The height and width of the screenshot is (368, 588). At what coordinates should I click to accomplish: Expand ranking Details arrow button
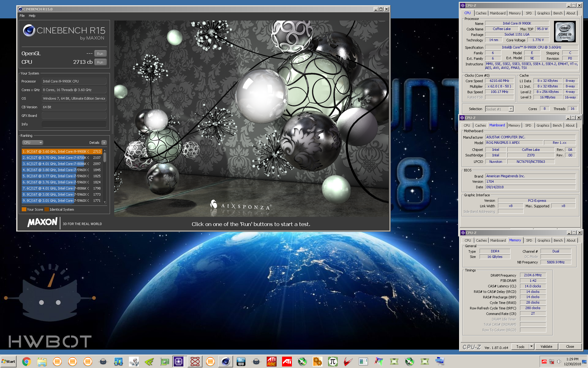104,143
